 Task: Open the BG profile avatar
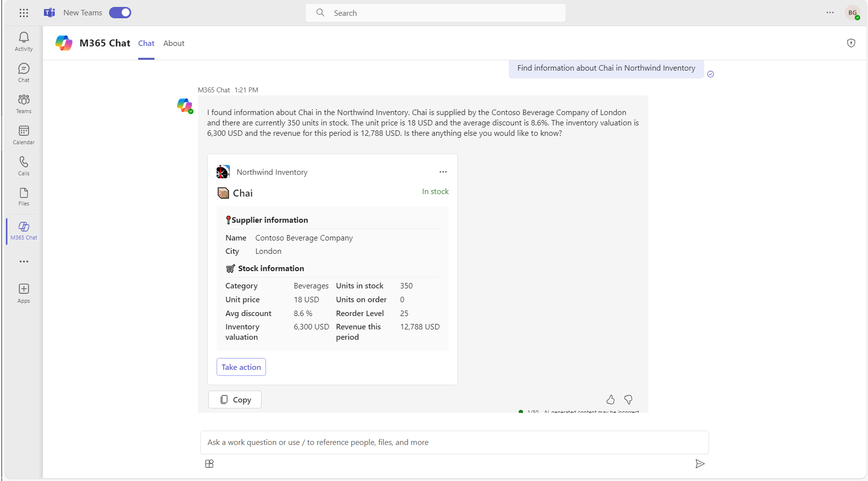(x=852, y=13)
